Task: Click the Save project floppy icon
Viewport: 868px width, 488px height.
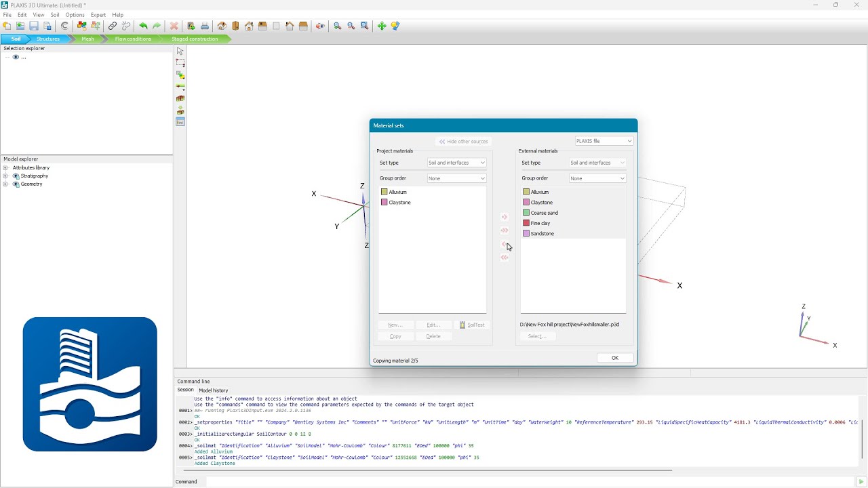Action: point(34,26)
